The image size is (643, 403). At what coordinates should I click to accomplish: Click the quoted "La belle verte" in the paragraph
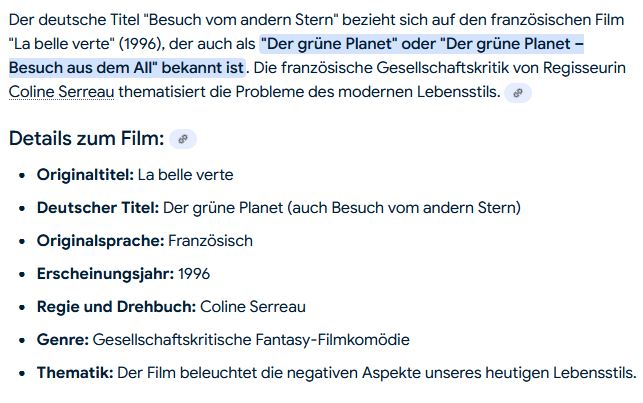tap(57, 43)
